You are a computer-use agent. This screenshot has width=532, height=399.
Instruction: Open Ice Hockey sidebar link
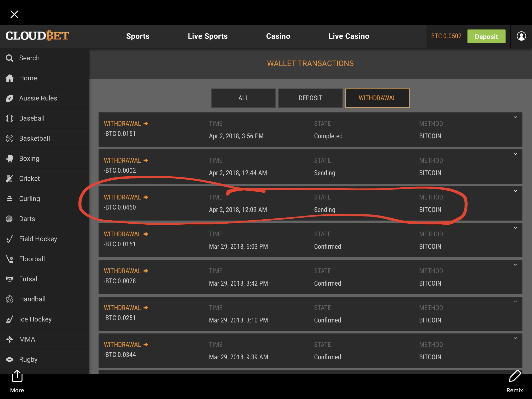tap(35, 319)
